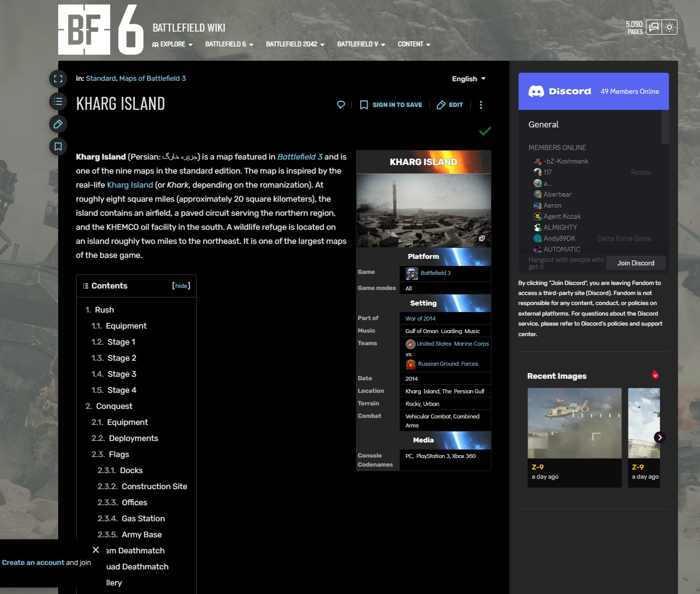Open the more options vertical dots menu

pos(481,105)
